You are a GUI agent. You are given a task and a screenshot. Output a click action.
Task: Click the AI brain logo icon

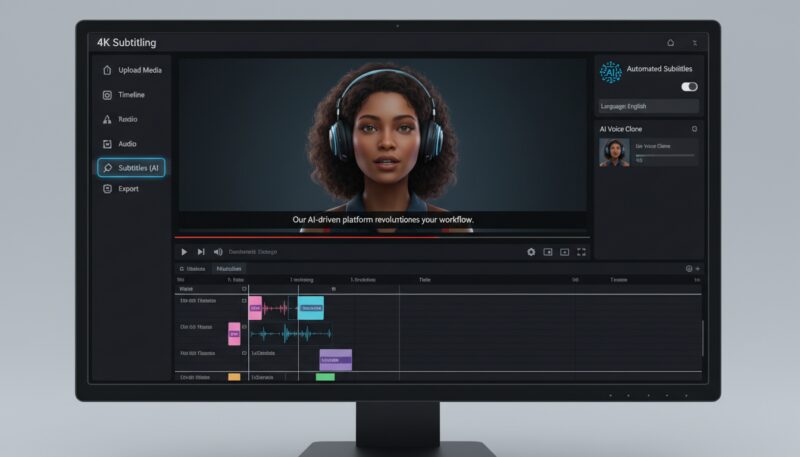[x=611, y=72]
